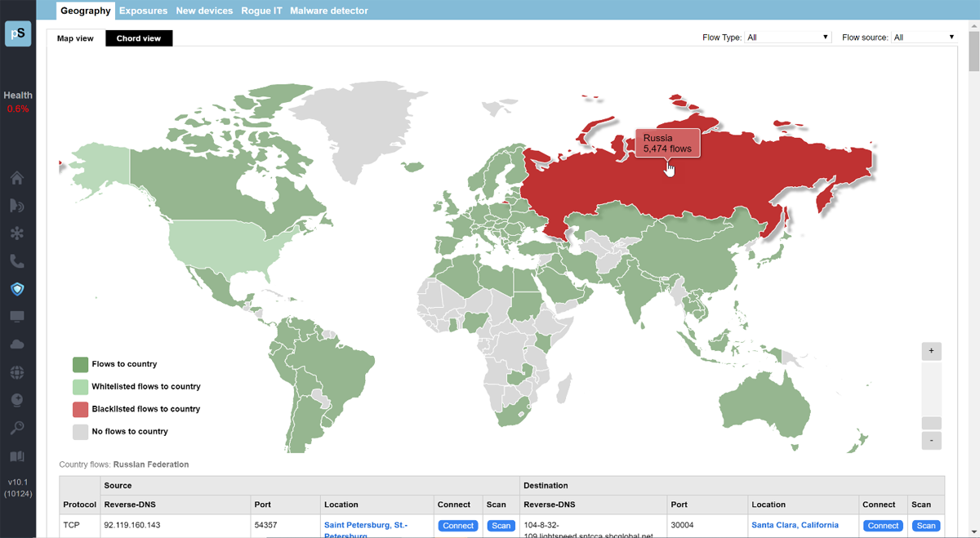Click the snowflake icon in sidebar
Viewport: 980px width, 538px height.
[x=17, y=233]
